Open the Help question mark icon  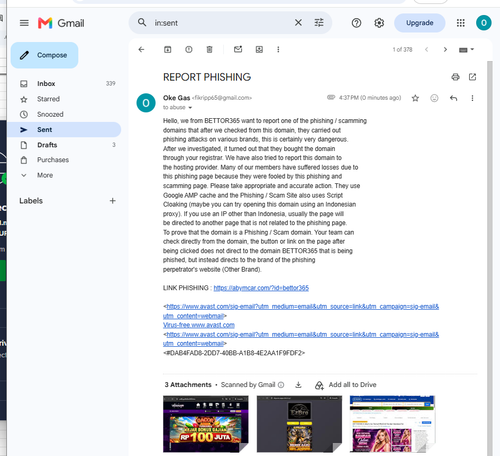click(356, 23)
